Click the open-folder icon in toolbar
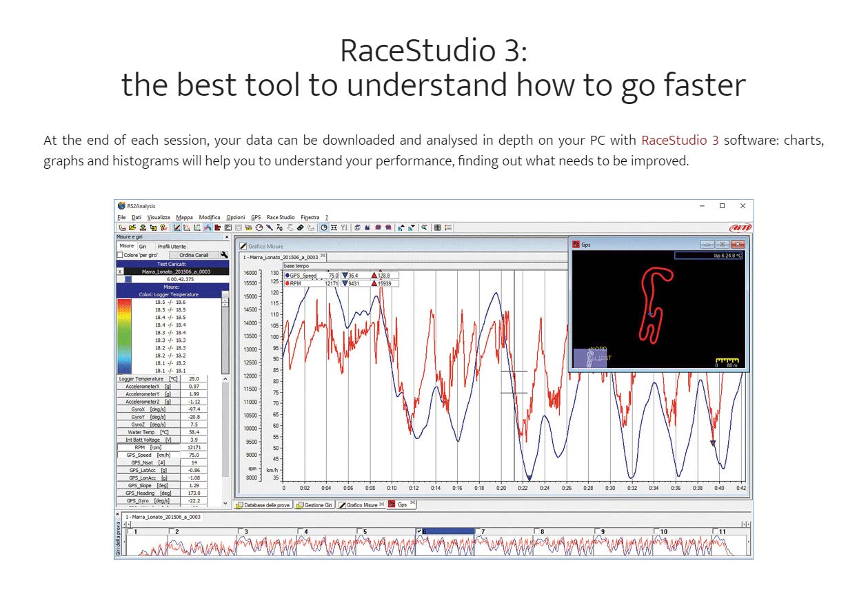The width and height of the screenshot is (868, 614). pos(132,227)
